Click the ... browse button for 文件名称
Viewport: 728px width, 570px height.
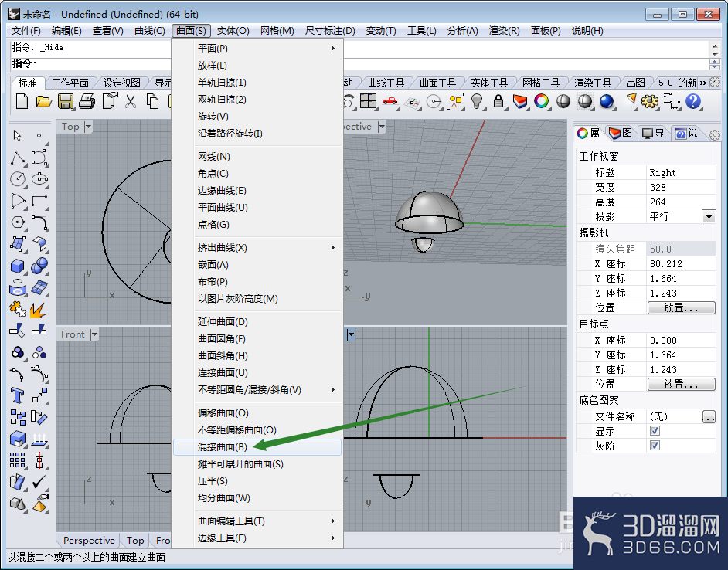[709, 416]
